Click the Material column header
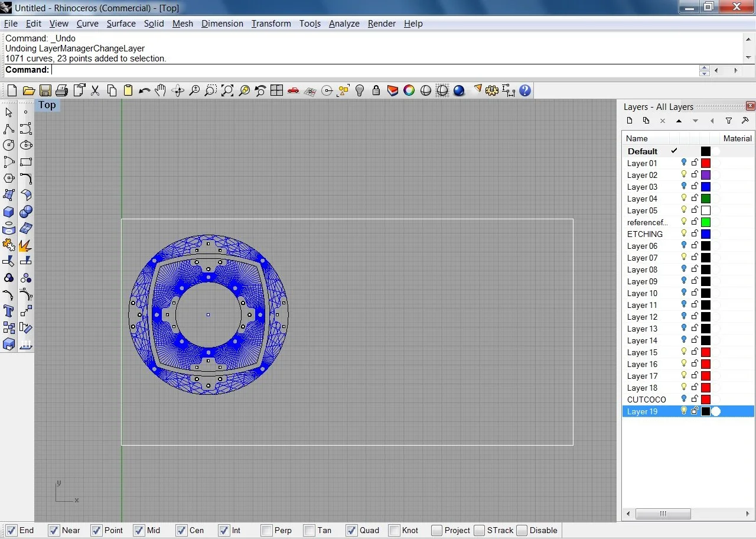 738,138
